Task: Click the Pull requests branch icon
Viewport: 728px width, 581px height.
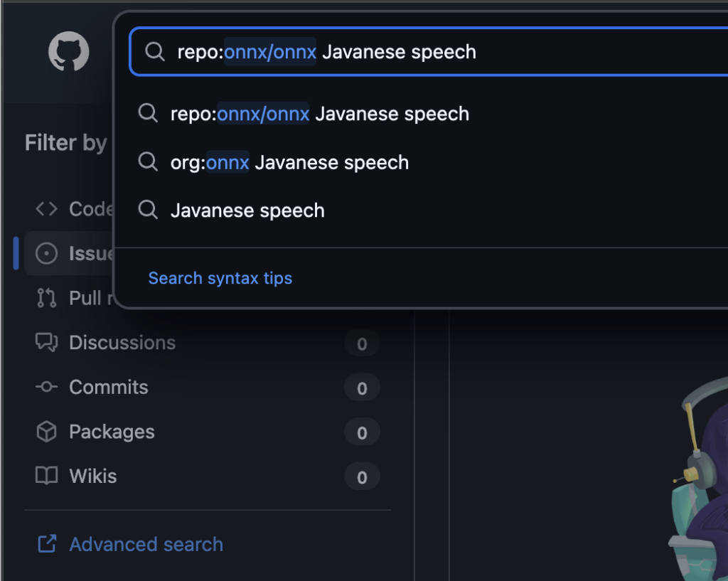Action: pyautogui.click(x=46, y=298)
